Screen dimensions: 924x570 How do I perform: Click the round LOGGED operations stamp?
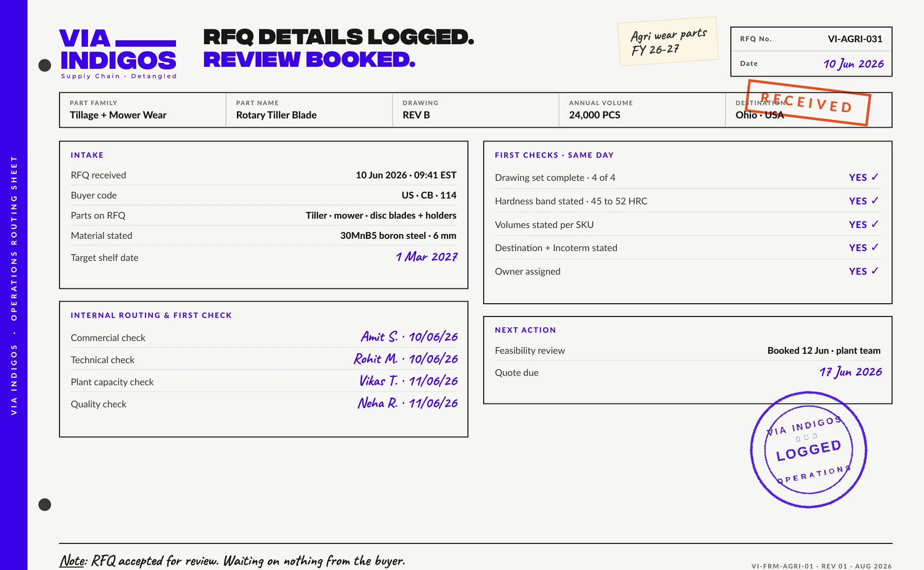tap(808, 450)
